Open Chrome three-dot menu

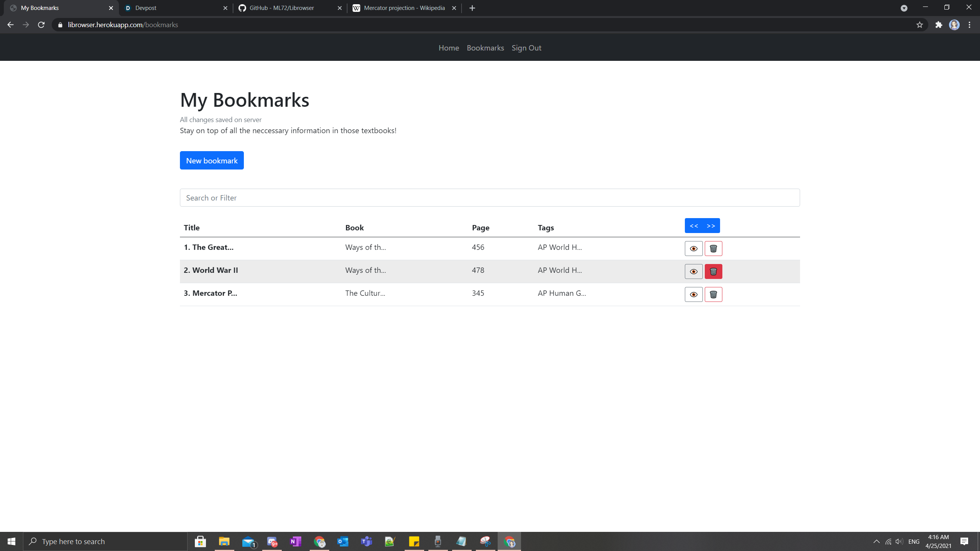pyautogui.click(x=970, y=25)
